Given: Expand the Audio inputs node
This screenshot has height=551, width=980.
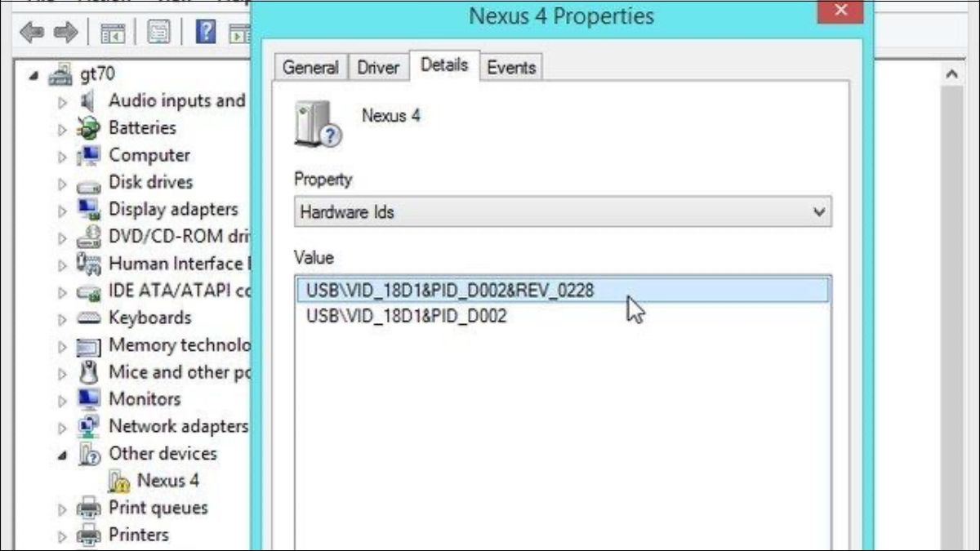Looking at the screenshot, I should pos(63,102).
